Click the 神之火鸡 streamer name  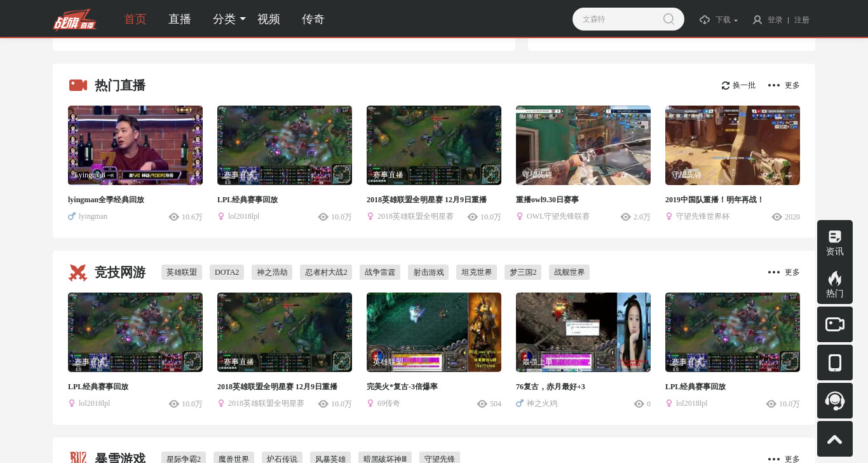tap(542, 403)
